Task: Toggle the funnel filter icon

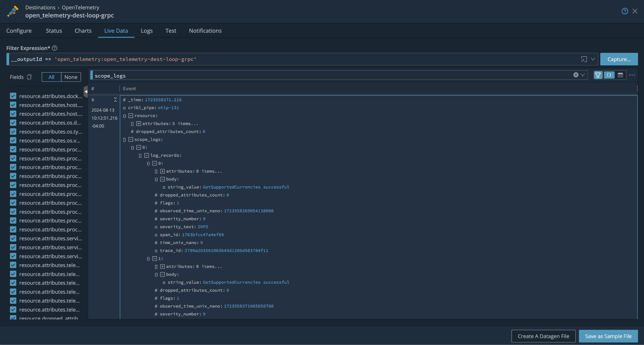Action: coord(598,75)
